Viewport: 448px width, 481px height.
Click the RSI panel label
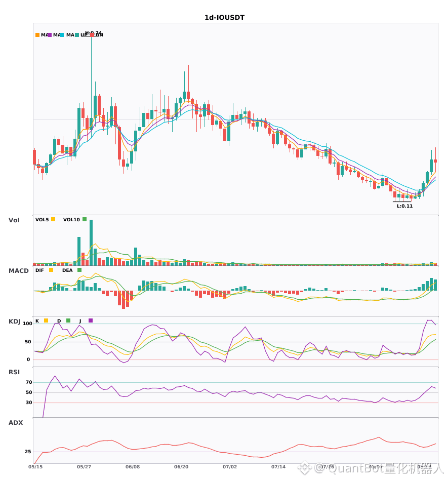click(14, 372)
